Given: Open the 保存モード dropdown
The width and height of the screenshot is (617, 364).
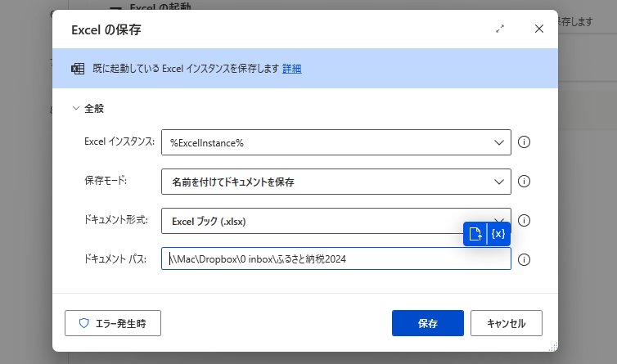Looking at the screenshot, I should tap(336, 182).
